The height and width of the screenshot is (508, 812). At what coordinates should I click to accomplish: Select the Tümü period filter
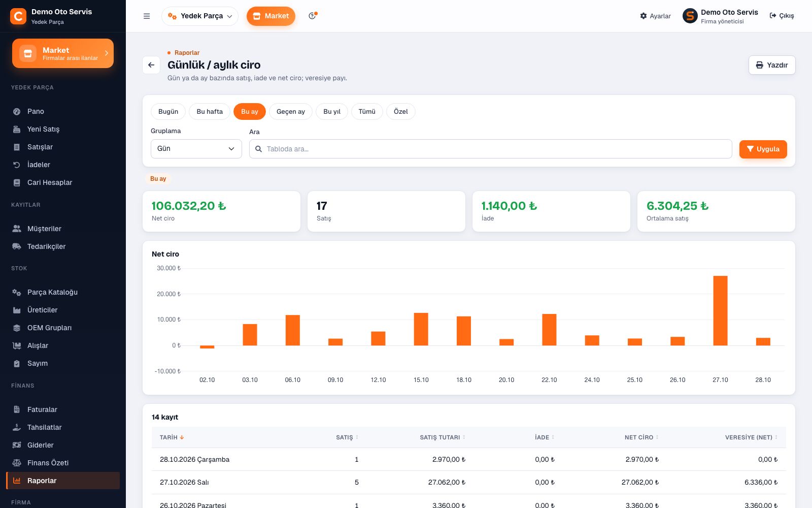367,112
